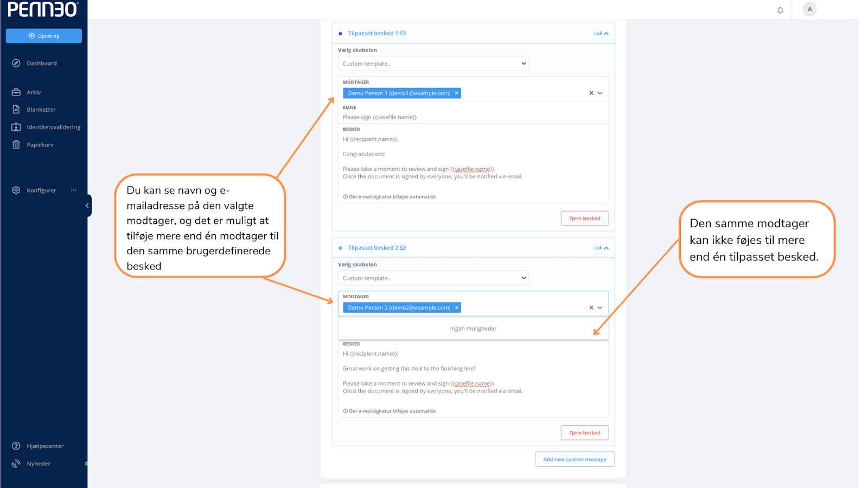The image size is (868, 488).
Task: Expand the first Custom template dropdown
Action: click(433, 63)
